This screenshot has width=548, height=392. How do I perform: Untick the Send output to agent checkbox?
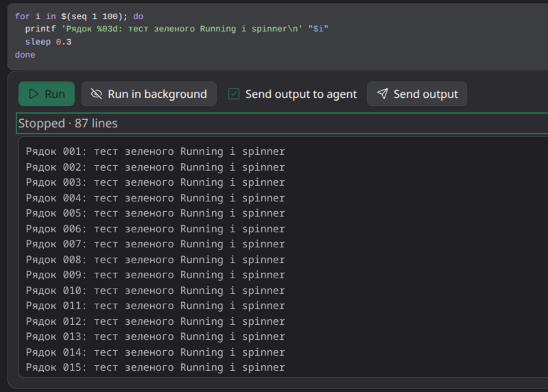coord(234,94)
